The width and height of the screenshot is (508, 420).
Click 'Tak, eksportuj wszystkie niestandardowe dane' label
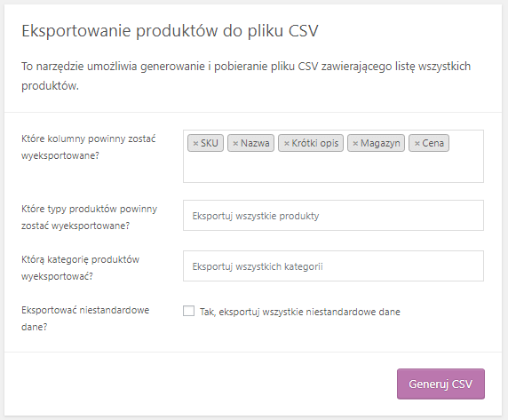click(300, 312)
